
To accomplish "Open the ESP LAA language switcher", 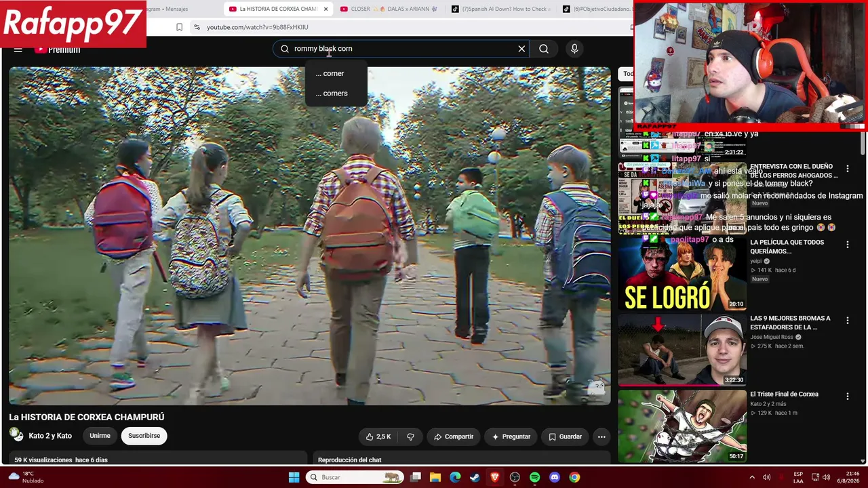I will (798, 477).
